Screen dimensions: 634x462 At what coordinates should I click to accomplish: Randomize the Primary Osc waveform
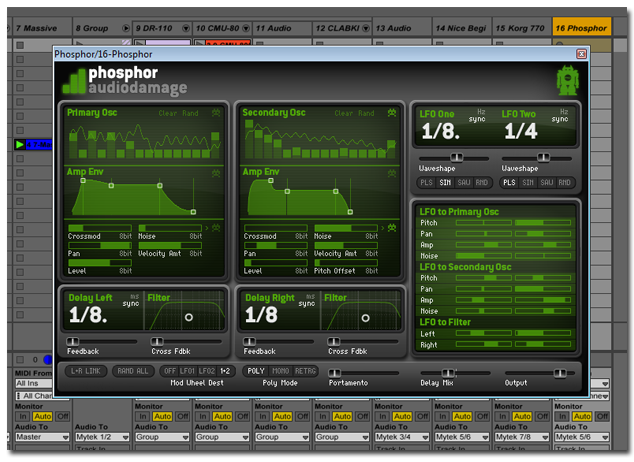pos(190,113)
